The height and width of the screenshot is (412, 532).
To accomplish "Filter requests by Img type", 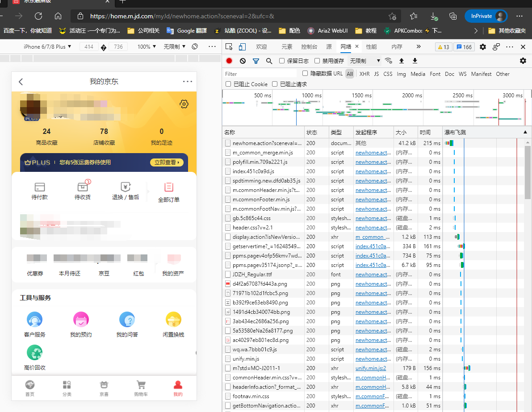I will 402,74.
